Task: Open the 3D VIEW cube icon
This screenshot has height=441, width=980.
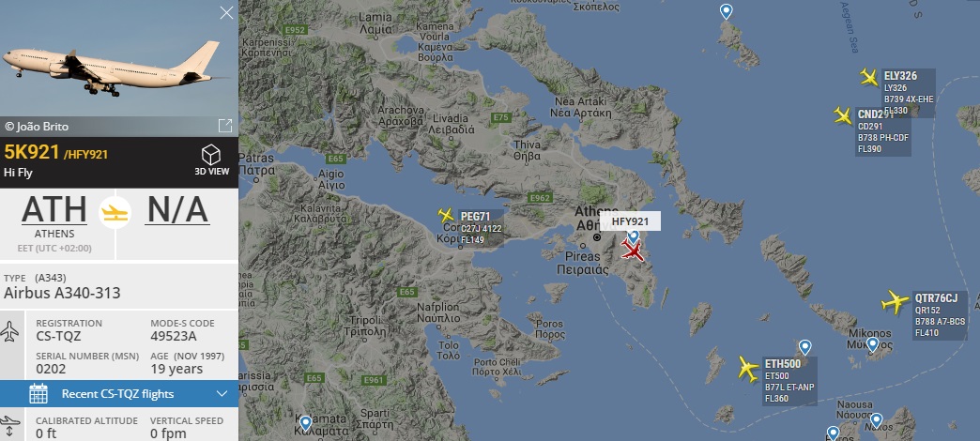Action: pos(211,154)
